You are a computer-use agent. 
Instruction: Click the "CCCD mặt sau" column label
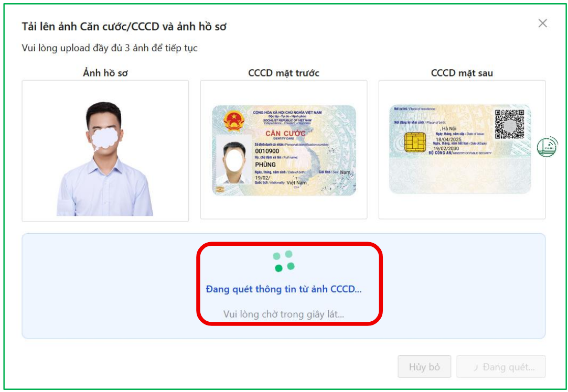click(462, 73)
